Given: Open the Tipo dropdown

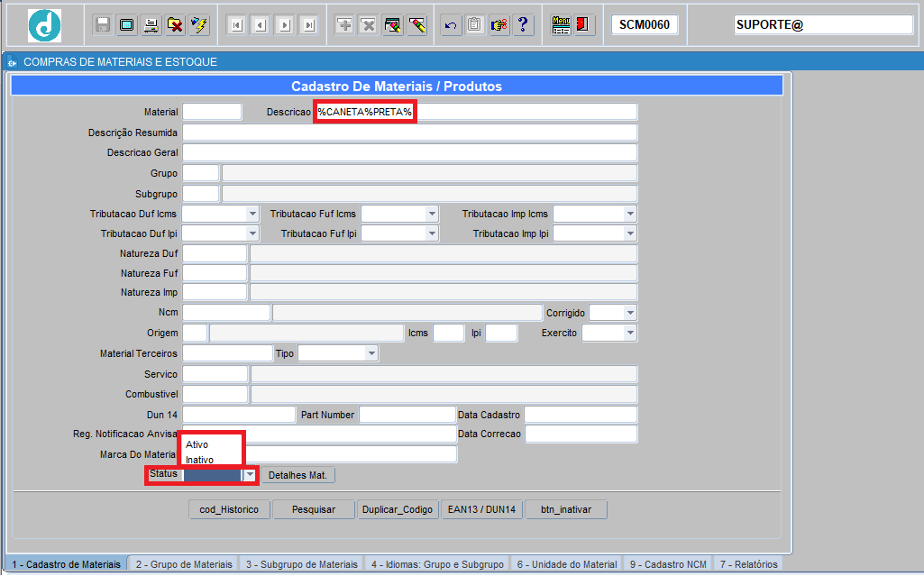Looking at the screenshot, I should 371,353.
